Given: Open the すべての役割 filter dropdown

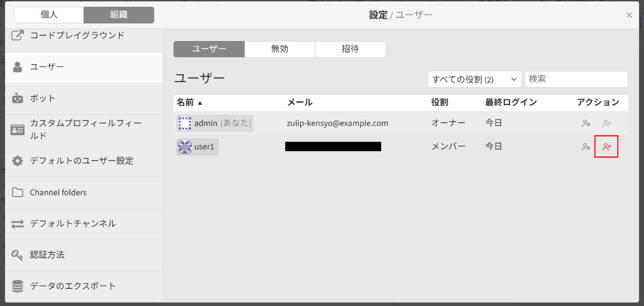Looking at the screenshot, I should [474, 79].
